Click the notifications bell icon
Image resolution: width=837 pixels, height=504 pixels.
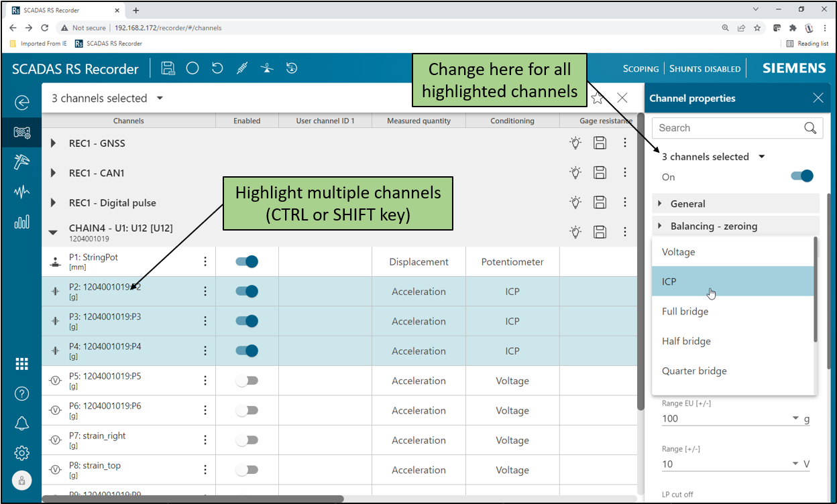click(x=22, y=423)
